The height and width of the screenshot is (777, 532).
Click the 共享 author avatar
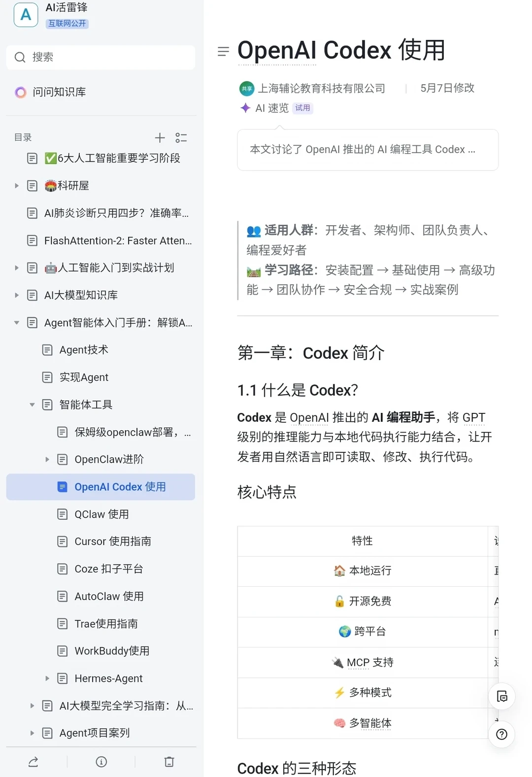(247, 89)
